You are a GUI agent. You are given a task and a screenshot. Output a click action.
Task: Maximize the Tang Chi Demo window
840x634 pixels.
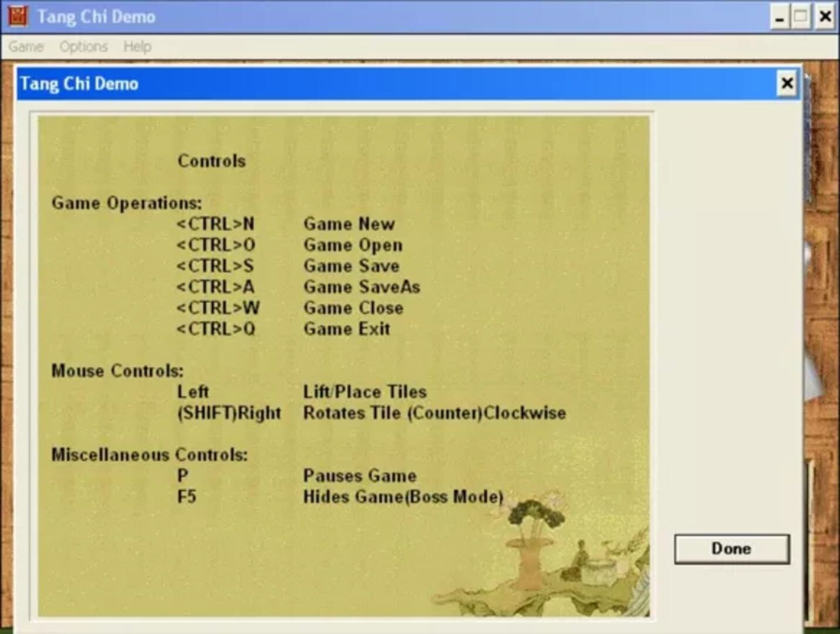coord(801,17)
